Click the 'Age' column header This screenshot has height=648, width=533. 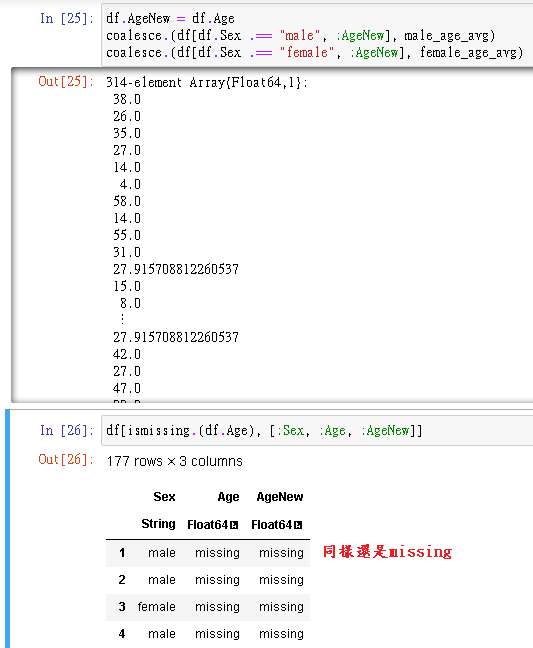point(228,497)
